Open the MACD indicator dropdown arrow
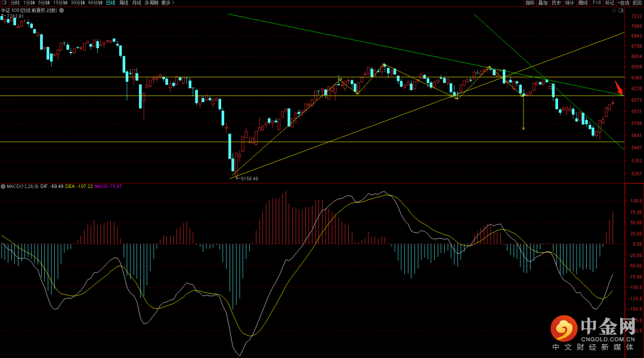This screenshot has width=644, height=358. [x=3, y=186]
